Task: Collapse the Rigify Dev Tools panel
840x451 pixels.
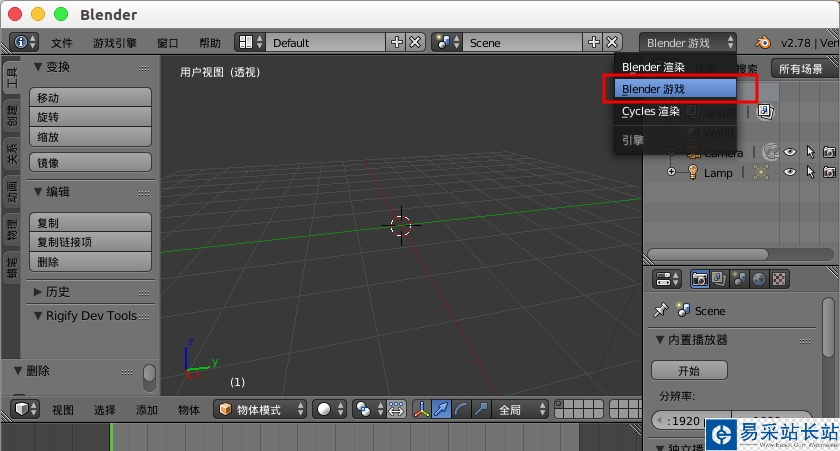Action: click(x=38, y=316)
